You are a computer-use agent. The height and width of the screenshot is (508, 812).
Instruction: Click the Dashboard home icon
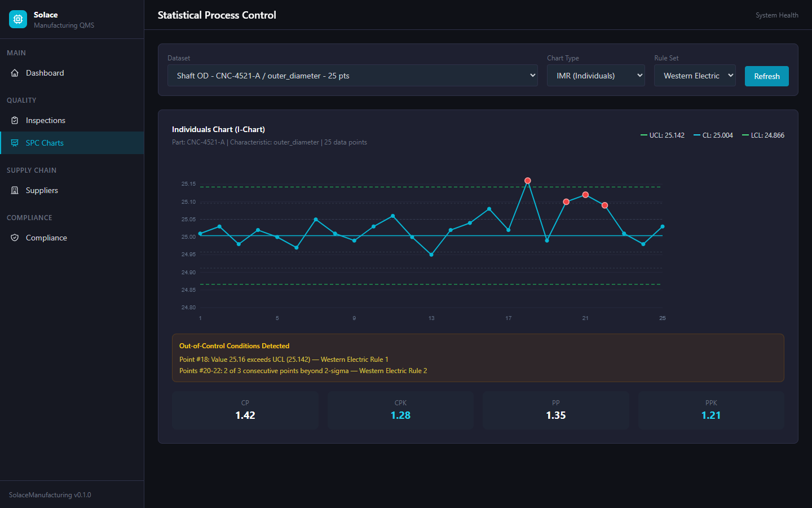coord(15,73)
